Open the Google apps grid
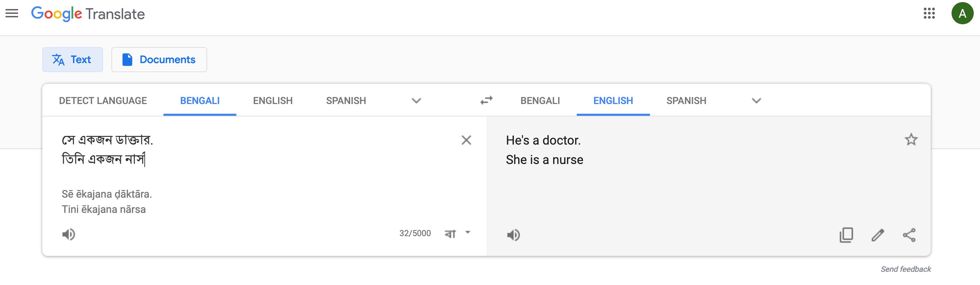 click(929, 14)
